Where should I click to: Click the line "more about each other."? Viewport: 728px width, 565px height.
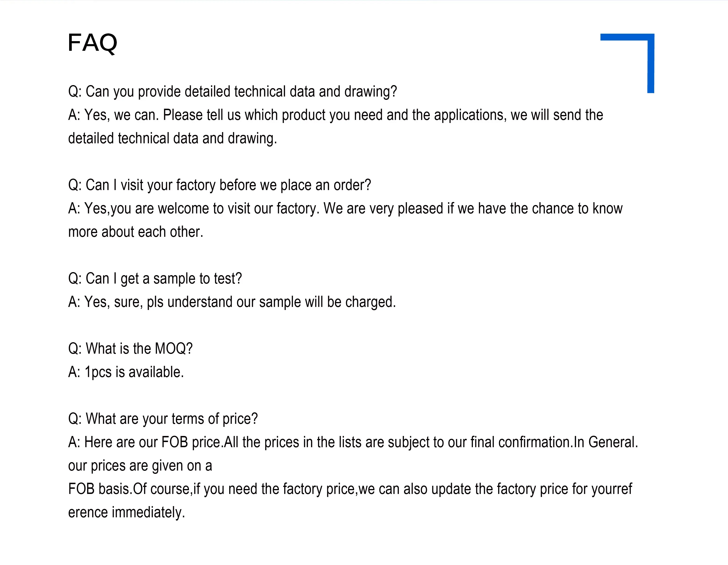pyautogui.click(x=135, y=232)
